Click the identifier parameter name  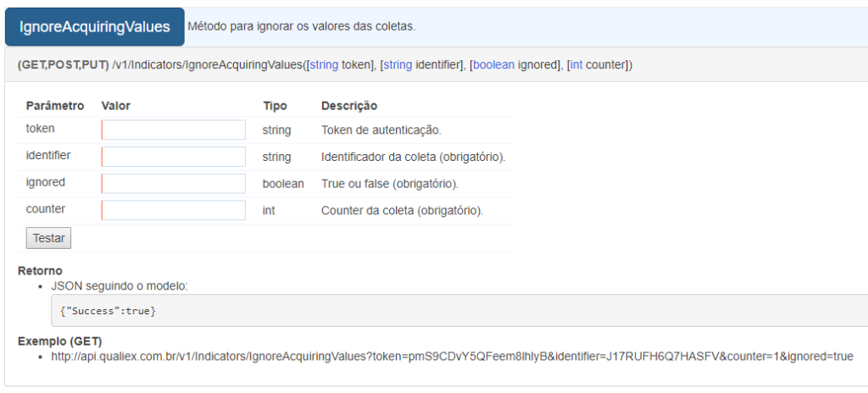[48, 155]
